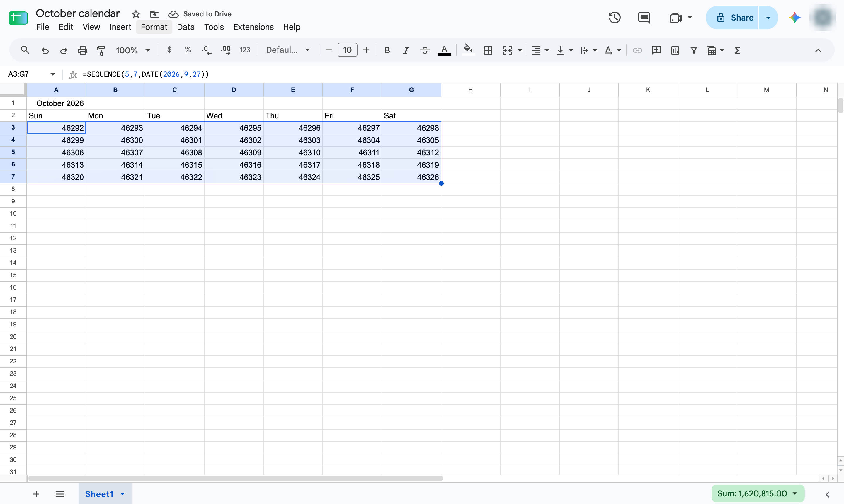Open the Format menu
The width and height of the screenshot is (844, 504).
click(154, 27)
